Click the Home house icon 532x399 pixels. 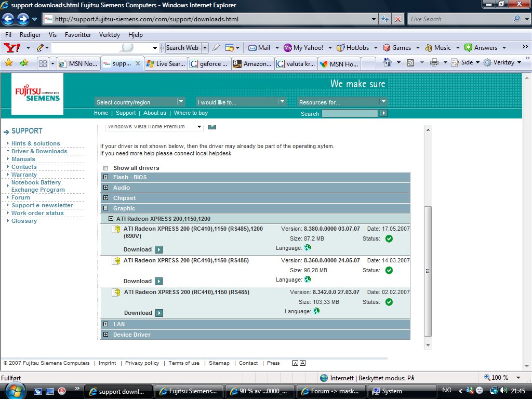[388, 62]
